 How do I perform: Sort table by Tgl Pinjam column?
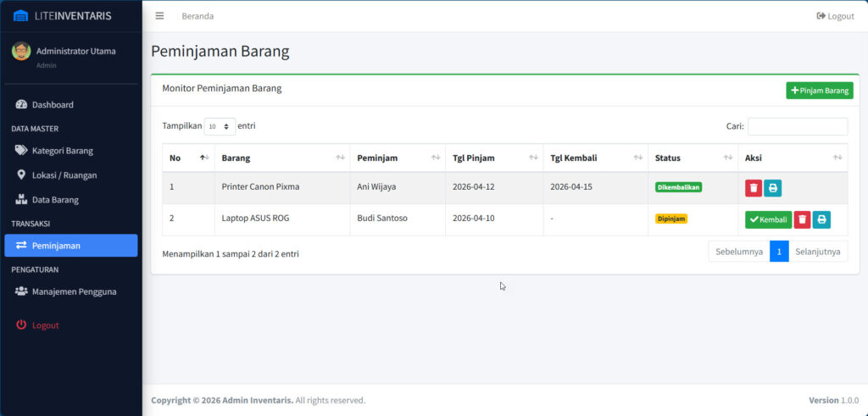[493, 158]
